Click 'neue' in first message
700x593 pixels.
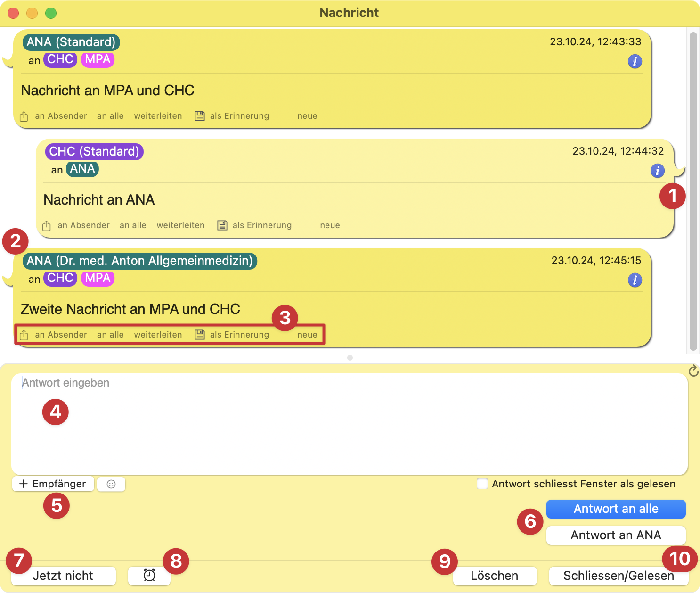click(x=308, y=116)
